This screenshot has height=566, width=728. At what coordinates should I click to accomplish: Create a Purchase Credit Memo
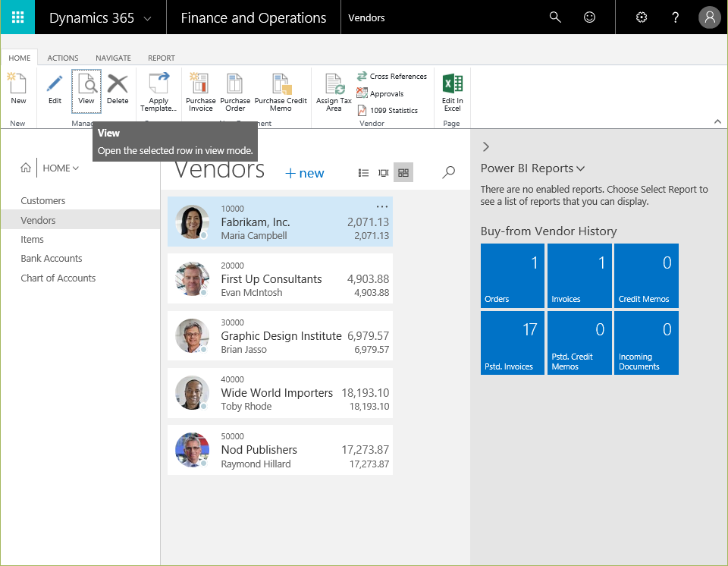(281, 92)
